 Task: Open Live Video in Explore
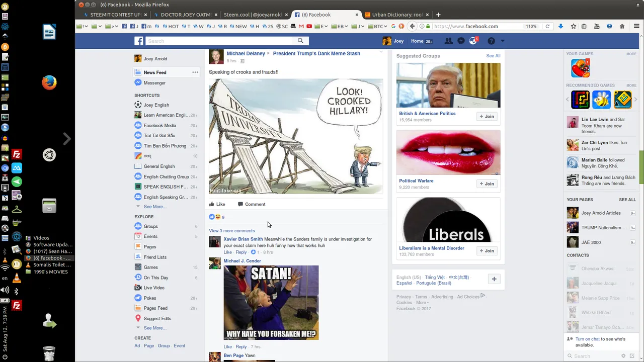(x=149, y=288)
